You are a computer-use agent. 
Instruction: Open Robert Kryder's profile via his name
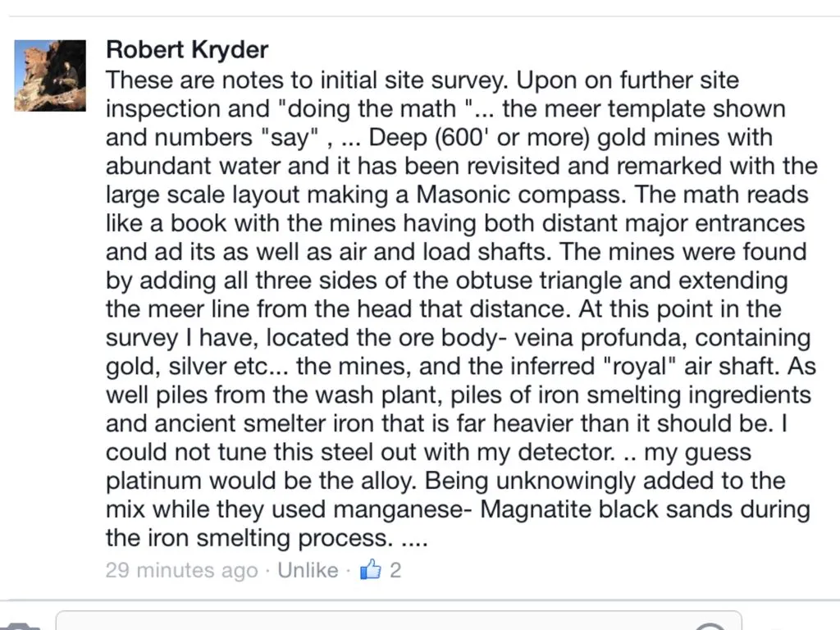point(187,49)
